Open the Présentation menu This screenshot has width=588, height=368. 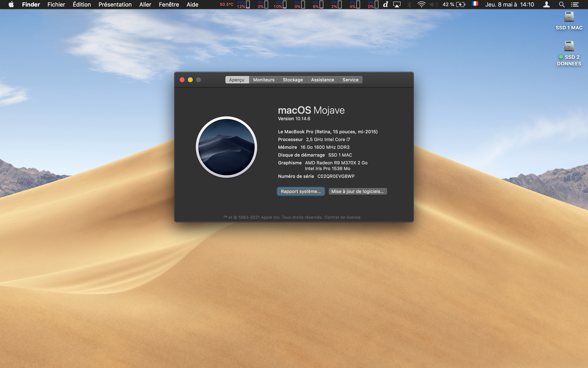[115, 4]
